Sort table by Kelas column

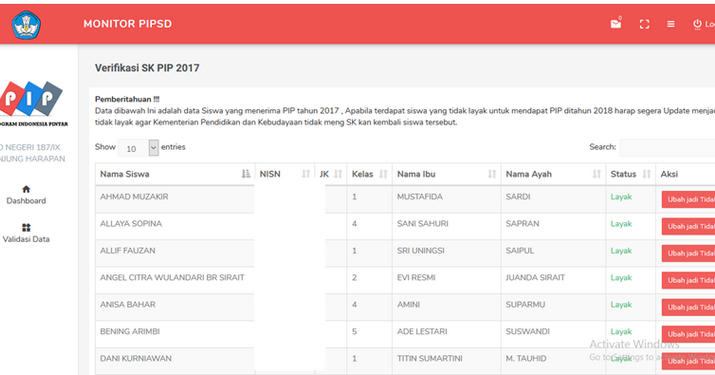pos(369,174)
